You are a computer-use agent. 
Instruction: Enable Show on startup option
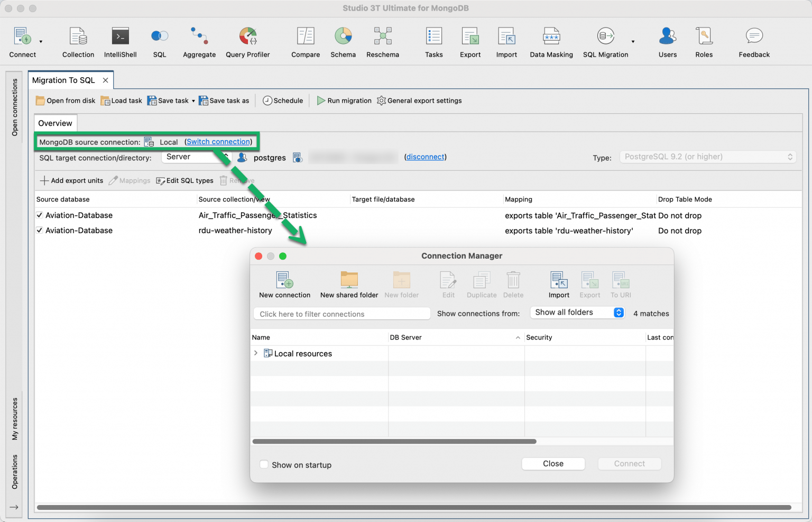coord(264,464)
